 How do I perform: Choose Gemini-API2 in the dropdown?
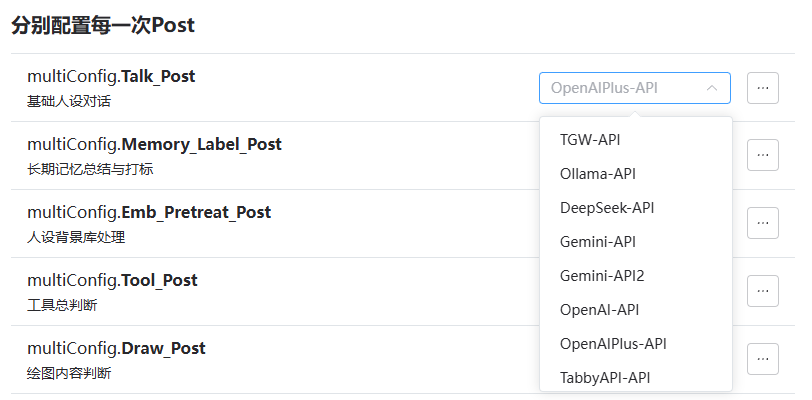(x=602, y=276)
